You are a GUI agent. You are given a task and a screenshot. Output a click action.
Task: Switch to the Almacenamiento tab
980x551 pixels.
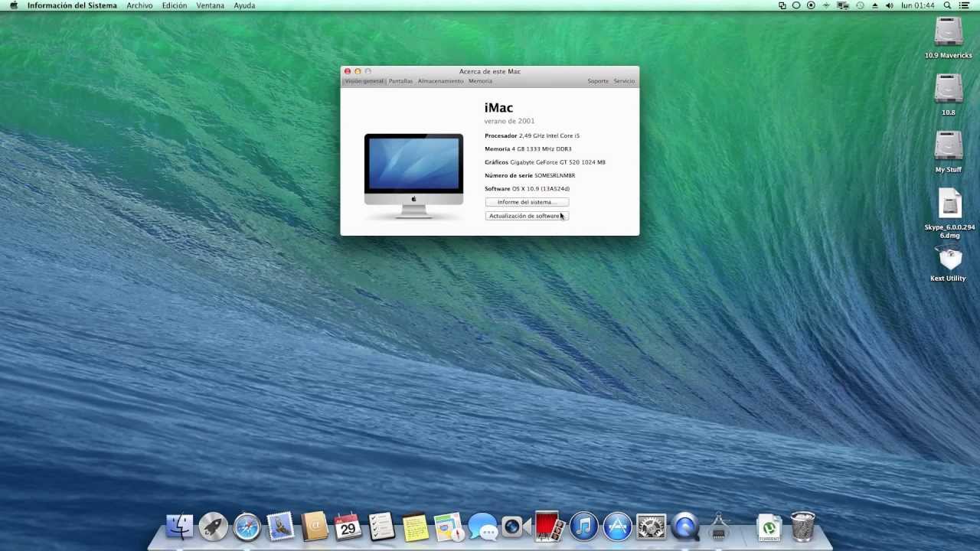[440, 81]
